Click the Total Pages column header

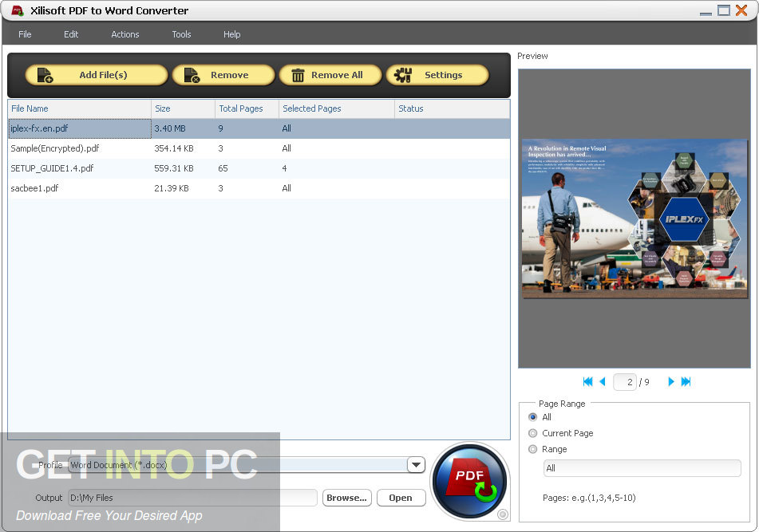coord(247,108)
